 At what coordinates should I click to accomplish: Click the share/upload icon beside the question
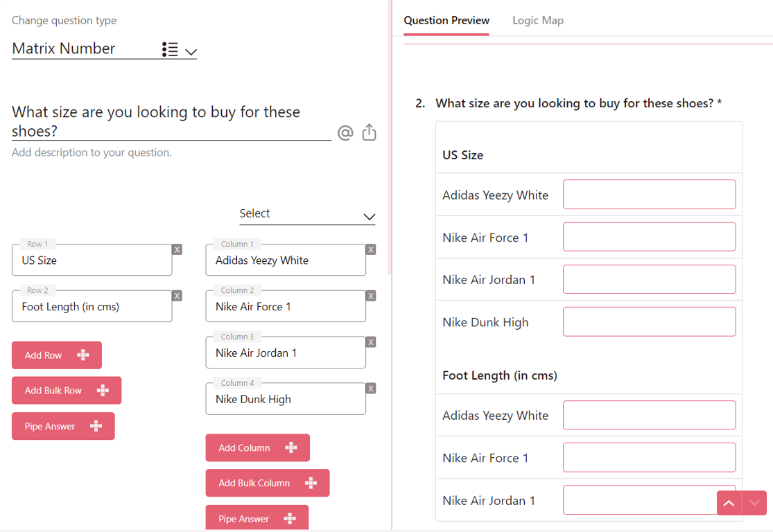point(369,132)
